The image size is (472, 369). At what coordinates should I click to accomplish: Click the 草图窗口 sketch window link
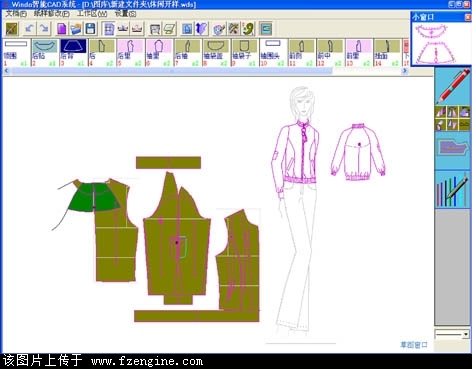pos(414,345)
